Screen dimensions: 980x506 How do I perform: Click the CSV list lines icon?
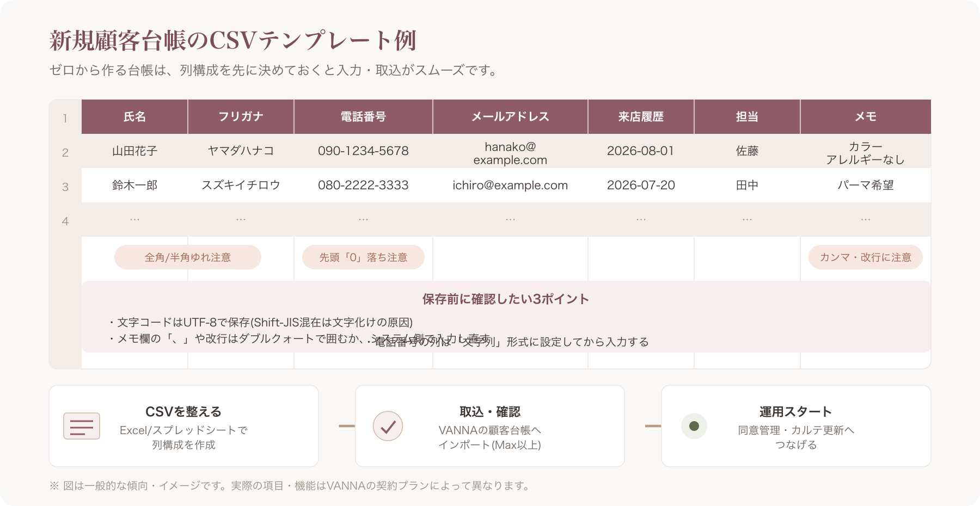coord(82,426)
